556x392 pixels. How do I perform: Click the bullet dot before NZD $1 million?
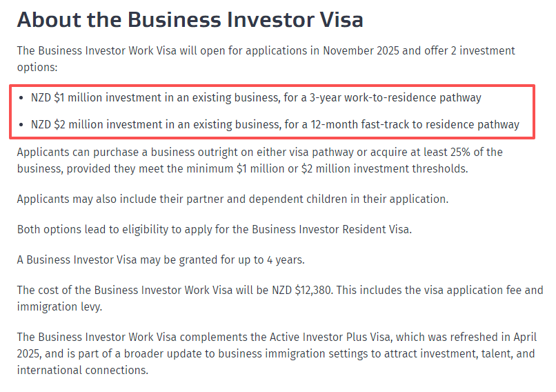(x=23, y=98)
